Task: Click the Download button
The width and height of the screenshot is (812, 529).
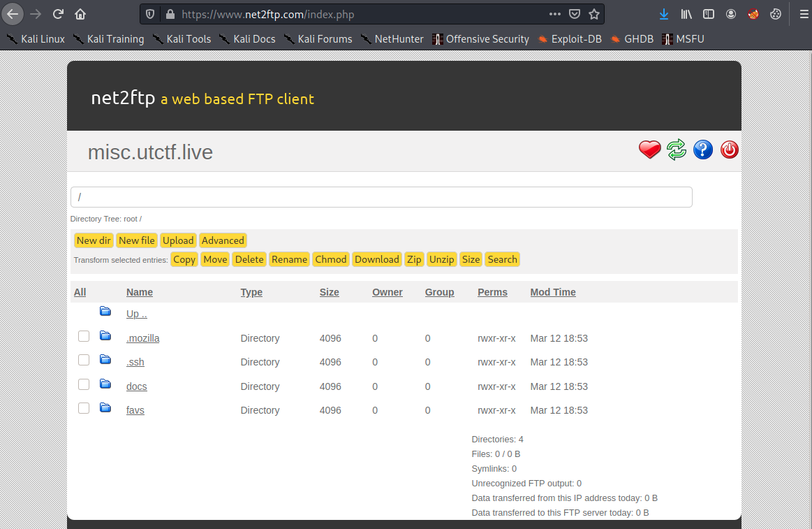Action: 377,259
